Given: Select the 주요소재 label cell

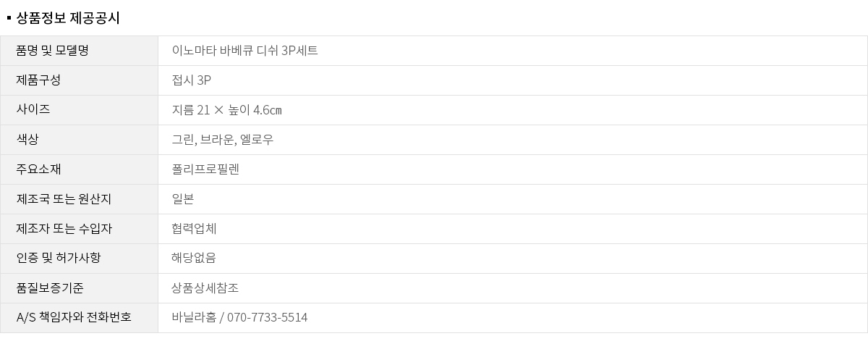Looking at the screenshot, I should tap(38, 169).
